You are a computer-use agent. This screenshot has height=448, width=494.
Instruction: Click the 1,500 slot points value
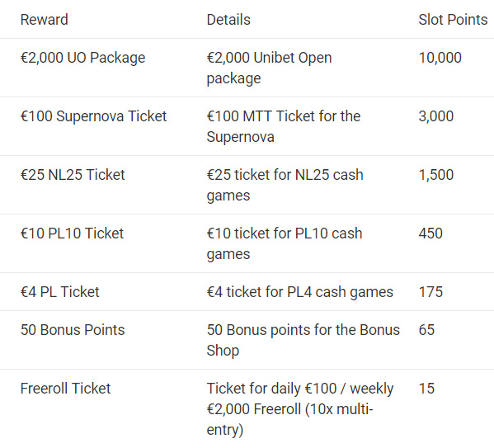coord(436,175)
